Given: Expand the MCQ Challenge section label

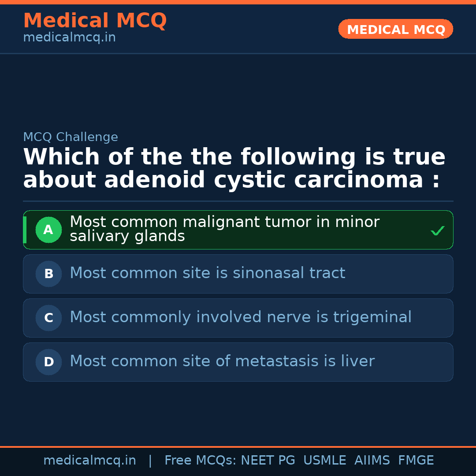Looking at the screenshot, I should click(71, 137).
